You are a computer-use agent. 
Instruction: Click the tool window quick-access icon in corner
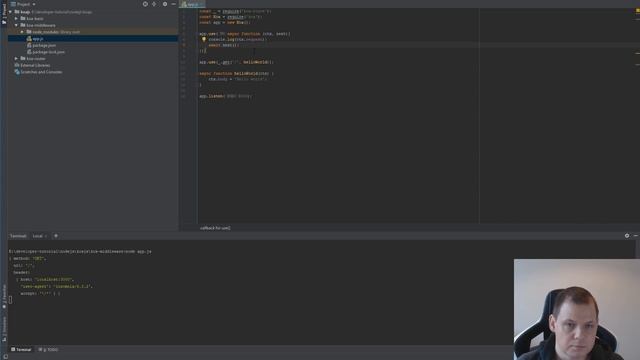tap(5, 357)
